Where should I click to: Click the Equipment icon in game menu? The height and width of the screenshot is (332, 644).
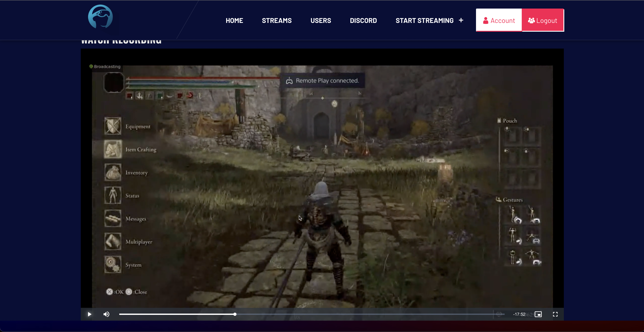click(113, 126)
